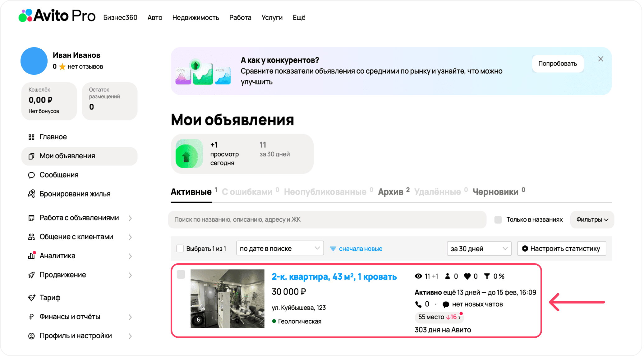The height and width of the screenshot is (356, 644).
Task: Click the chat bubble icon in listing
Action: (x=446, y=305)
